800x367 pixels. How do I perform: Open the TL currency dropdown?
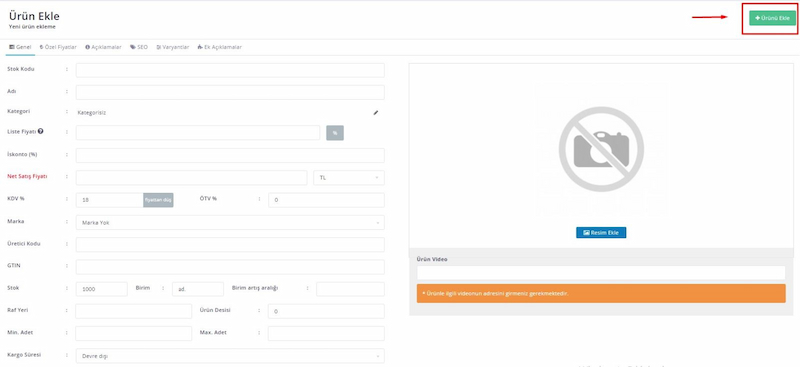(x=349, y=178)
